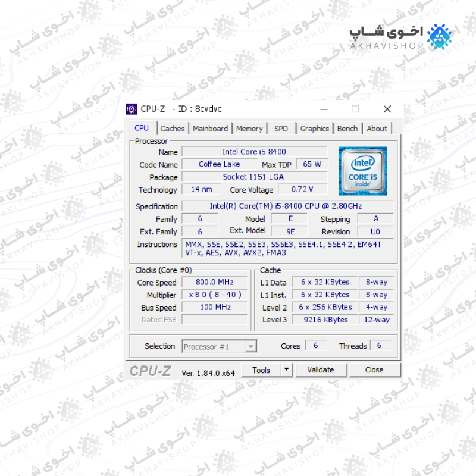The image size is (476, 476).
Task: Click the Technology value 14 nm
Action: pyautogui.click(x=201, y=189)
